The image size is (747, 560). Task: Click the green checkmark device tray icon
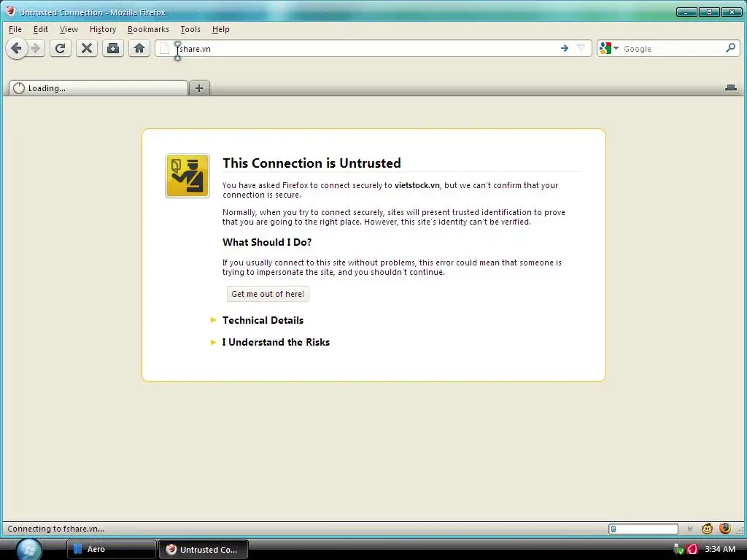tap(678, 549)
